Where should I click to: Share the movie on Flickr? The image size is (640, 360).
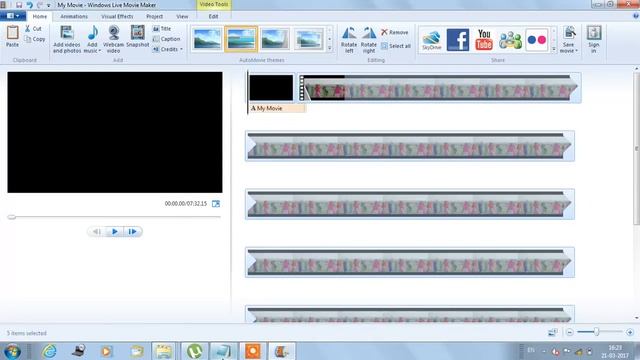click(537, 40)
